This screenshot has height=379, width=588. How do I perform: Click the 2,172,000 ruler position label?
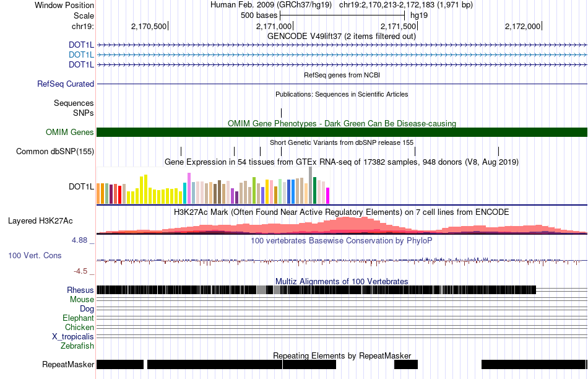(523, 26)
